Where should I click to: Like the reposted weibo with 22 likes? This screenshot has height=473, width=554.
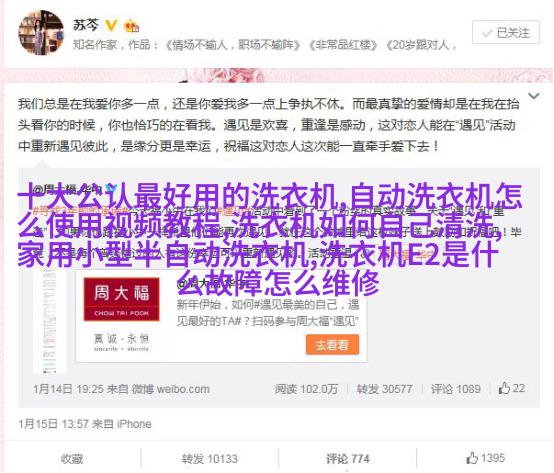(x=511, y=388)
